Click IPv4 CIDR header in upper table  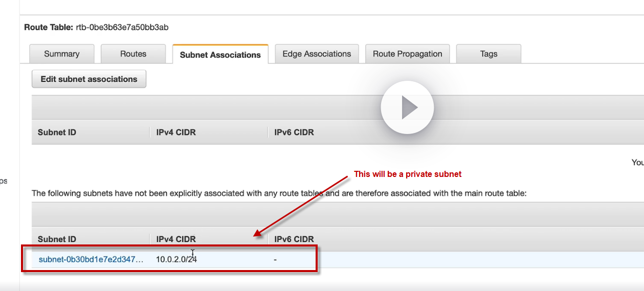point(176,132)
